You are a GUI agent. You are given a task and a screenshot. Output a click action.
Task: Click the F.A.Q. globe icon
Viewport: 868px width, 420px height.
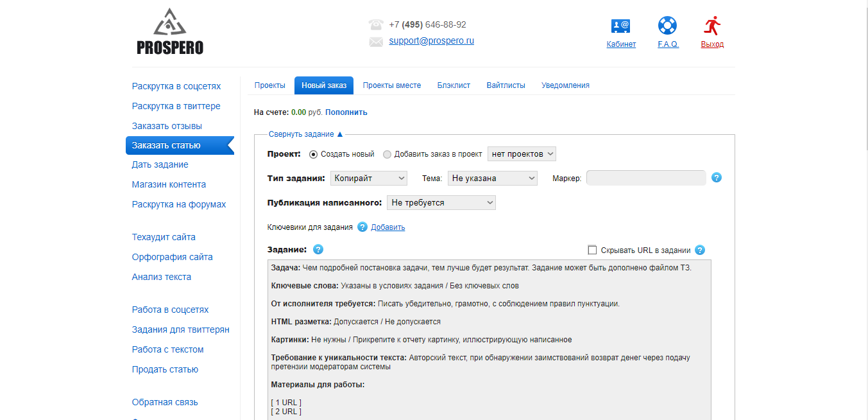[x=667, y=27]
